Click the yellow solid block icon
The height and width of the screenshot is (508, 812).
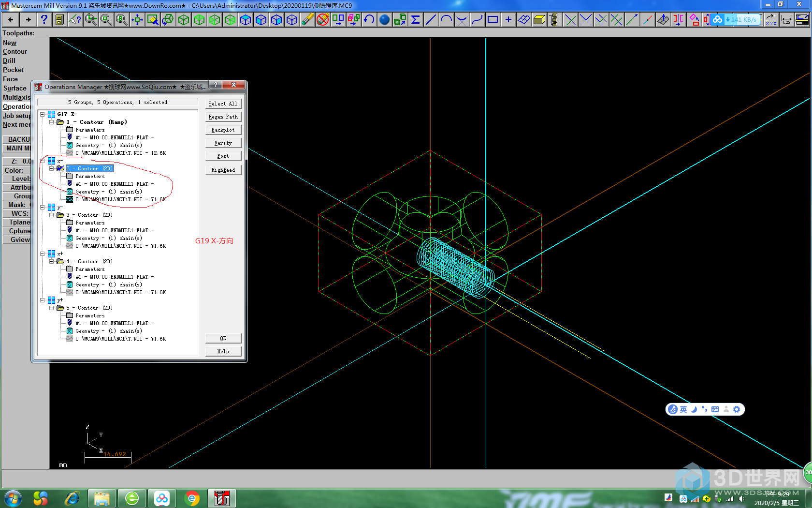(x=539, y=19)
